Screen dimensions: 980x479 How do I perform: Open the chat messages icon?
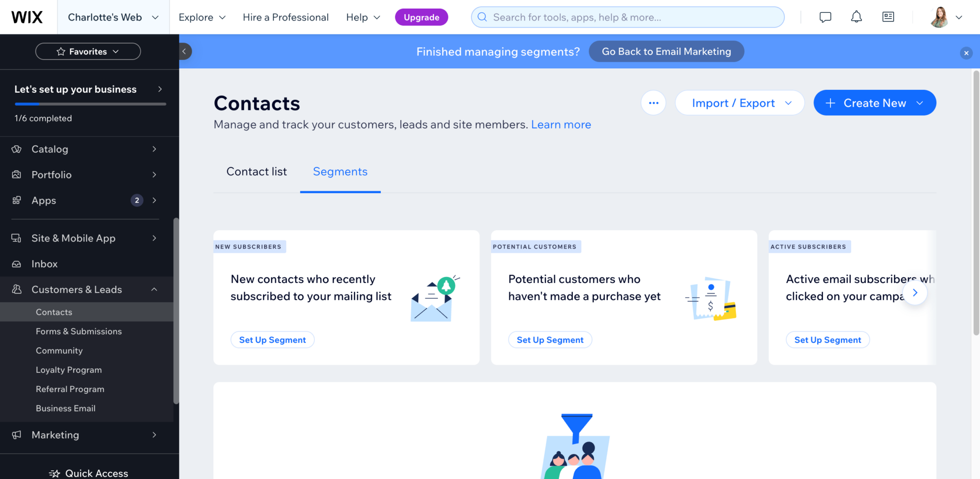pos(824,17)
